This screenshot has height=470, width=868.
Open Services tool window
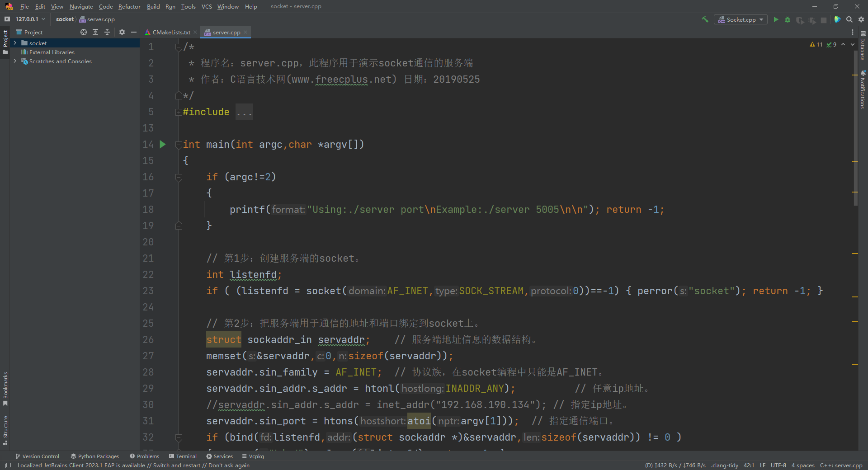pyautogui.click(x=220, y=456)
